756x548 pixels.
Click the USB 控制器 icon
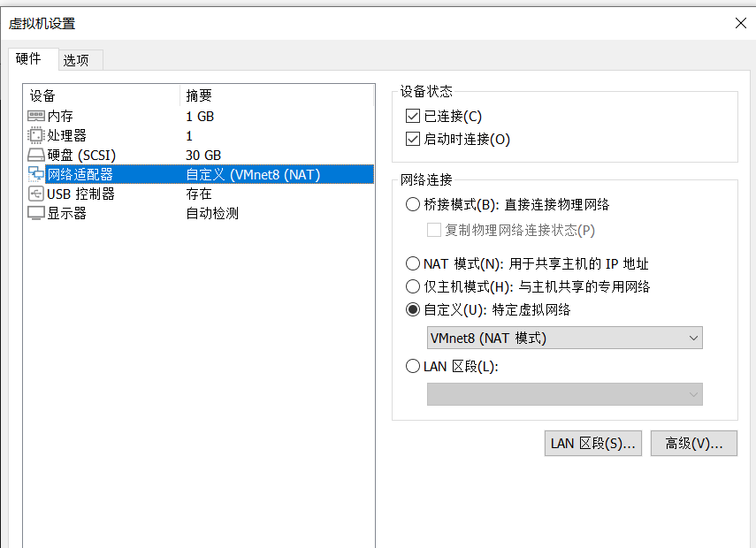[x=35, y=194]
